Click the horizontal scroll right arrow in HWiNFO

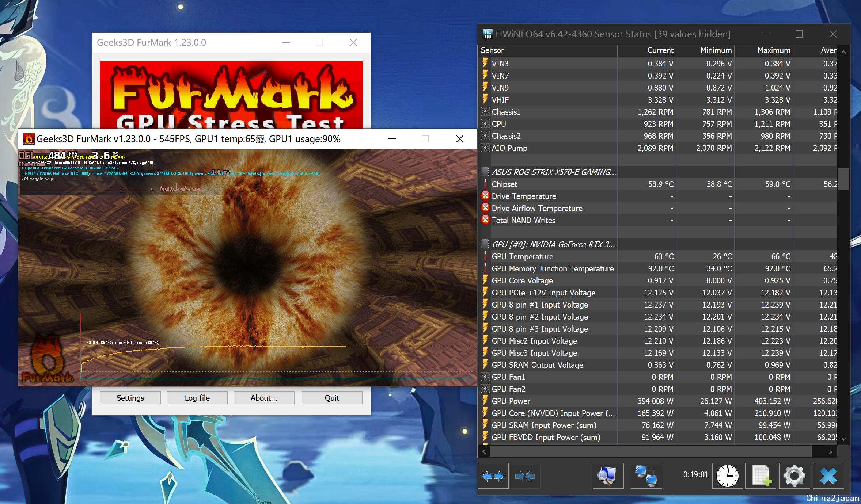click(x=831, y=452)
